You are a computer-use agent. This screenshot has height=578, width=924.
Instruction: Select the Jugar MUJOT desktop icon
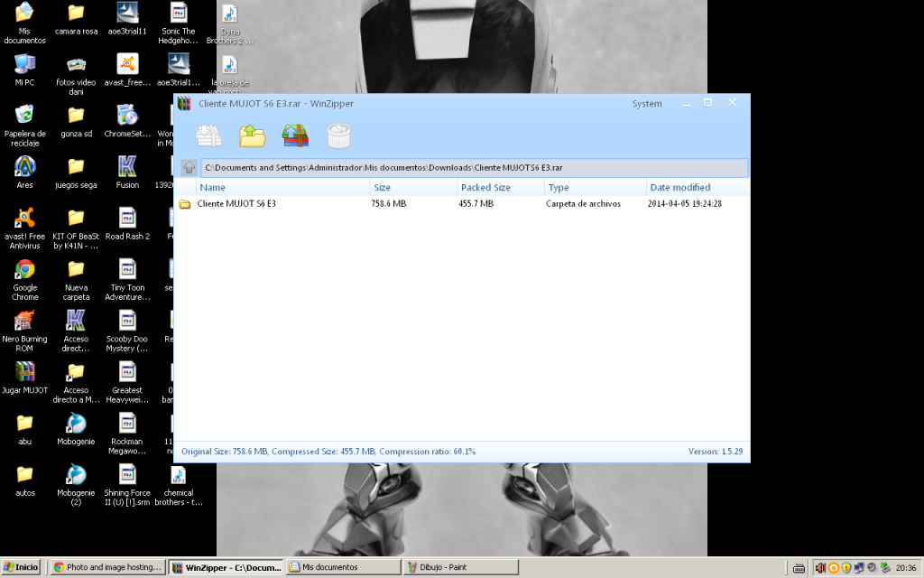point(25,373)
